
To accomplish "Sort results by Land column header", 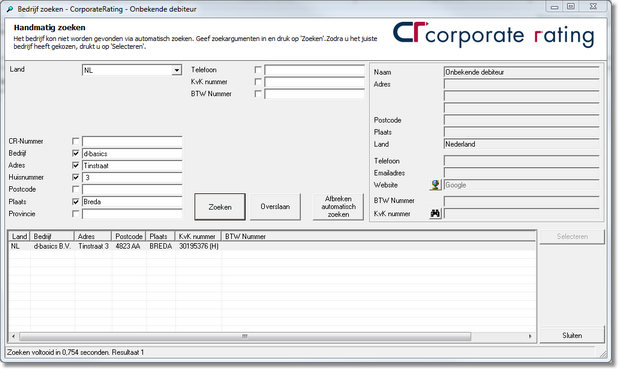I will (x=19, y=237).
